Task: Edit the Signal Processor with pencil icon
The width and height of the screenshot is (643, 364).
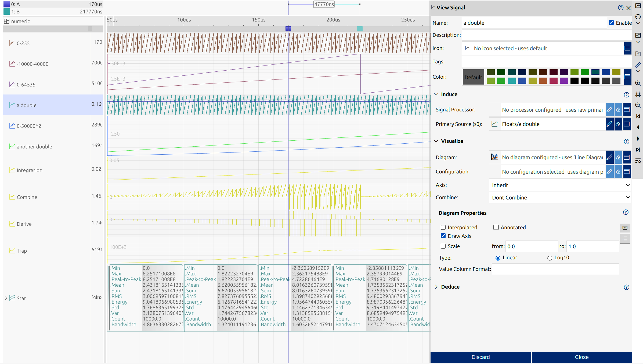Action: (609, 110)
